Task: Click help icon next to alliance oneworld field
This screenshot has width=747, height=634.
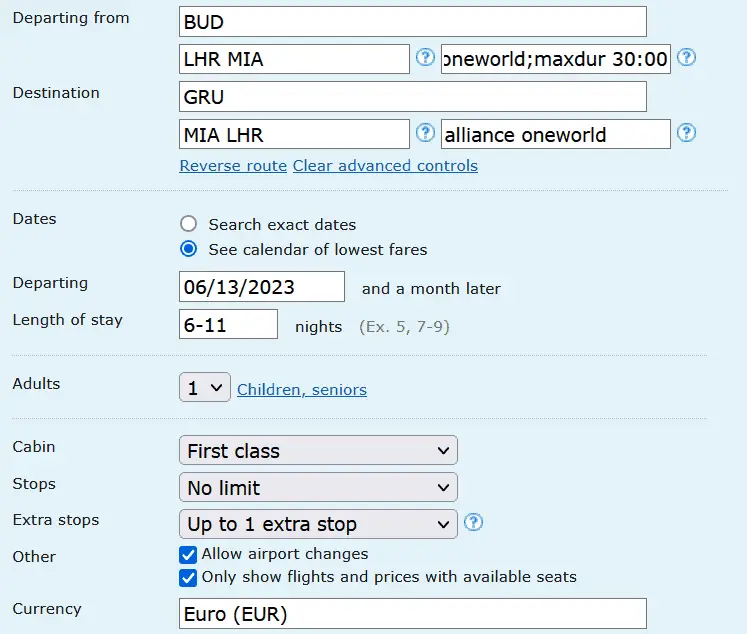Action: coord(686,133)
